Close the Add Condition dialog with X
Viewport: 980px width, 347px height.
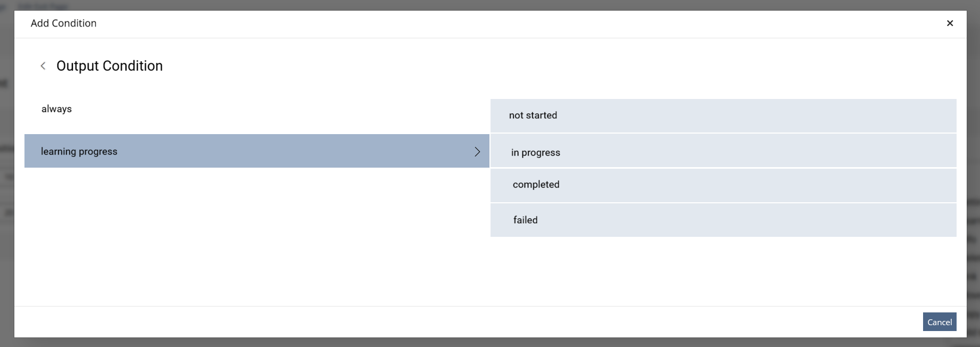point(950,23)
